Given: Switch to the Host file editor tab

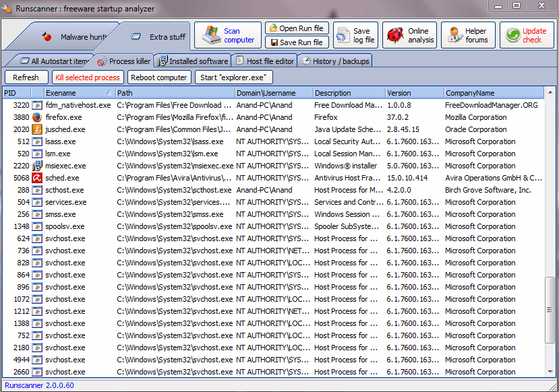Looking at the screenshot, I should pyautogui.click(x=265, y=61).
